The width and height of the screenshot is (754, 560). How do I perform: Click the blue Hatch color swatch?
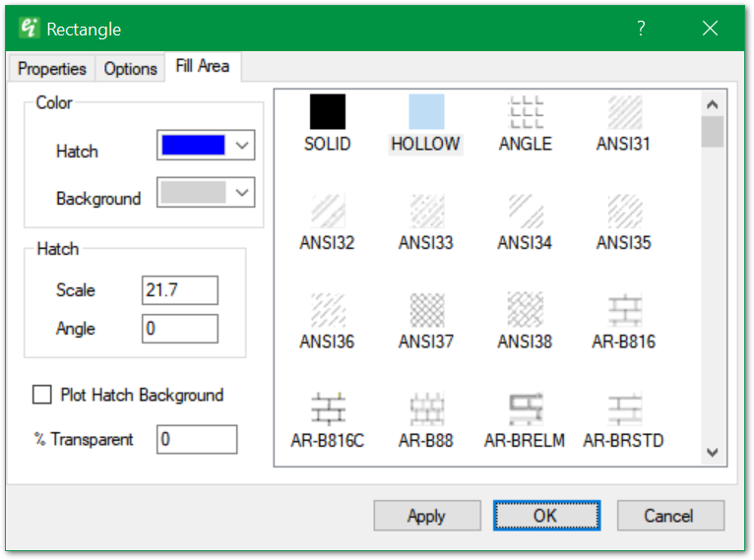(193, 145)
